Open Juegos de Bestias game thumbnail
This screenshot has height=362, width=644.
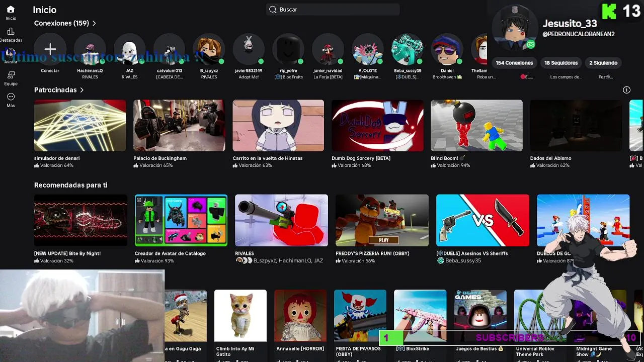480,316
